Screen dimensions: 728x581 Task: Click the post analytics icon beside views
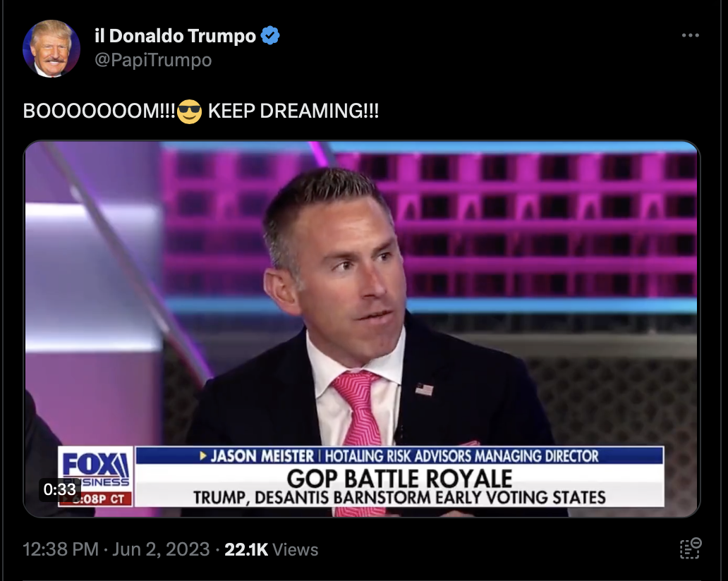[691, 548]
